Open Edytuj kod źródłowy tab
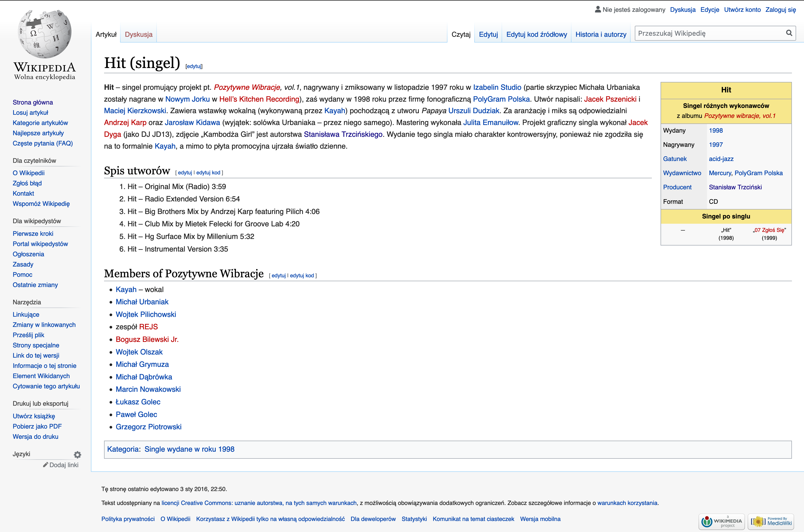The width and height of the screenshot is (804, 532). pos(537,34)
